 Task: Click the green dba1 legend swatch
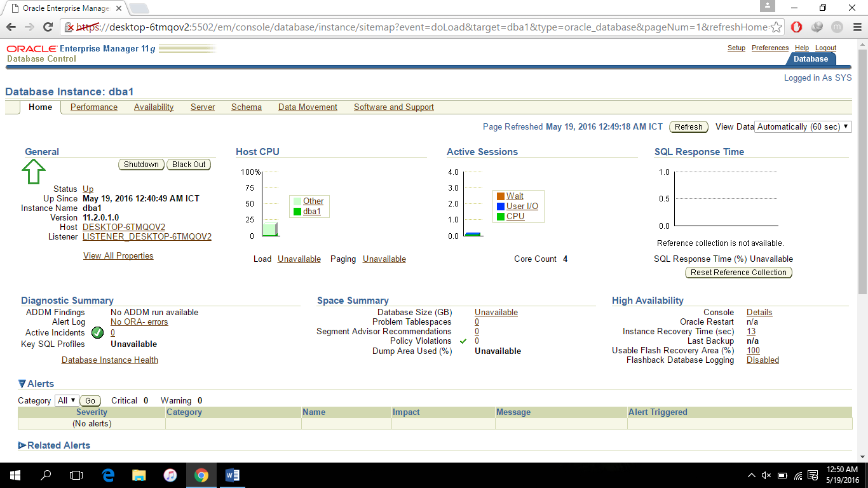297,212
